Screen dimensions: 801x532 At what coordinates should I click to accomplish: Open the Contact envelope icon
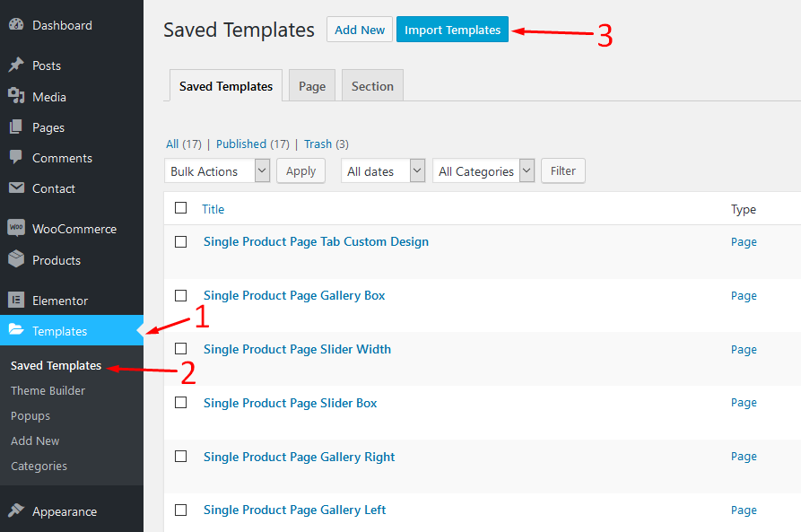point(16,188)
